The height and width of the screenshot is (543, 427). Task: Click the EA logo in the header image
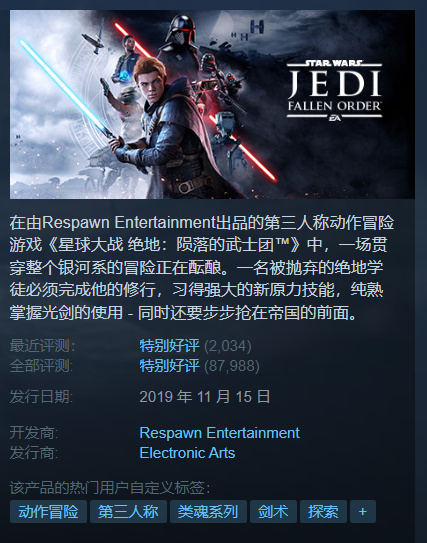[335, 118]
